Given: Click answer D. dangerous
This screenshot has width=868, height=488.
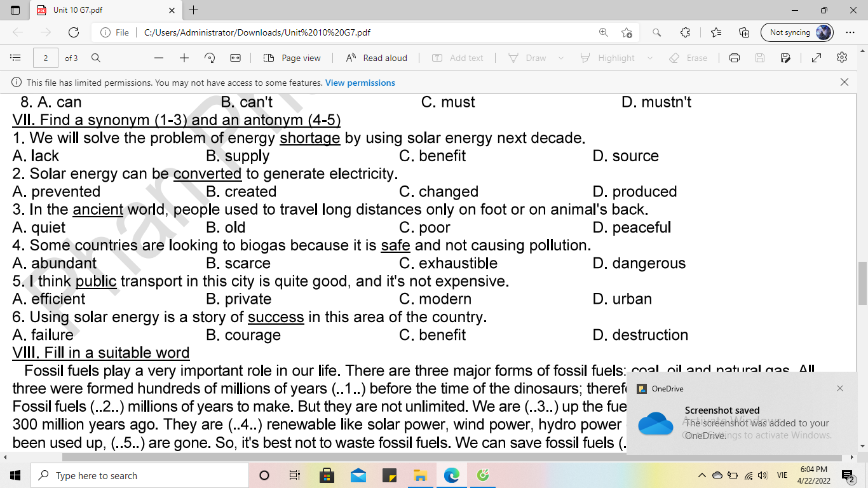Looking at the screenshot, I should [639, 263].
